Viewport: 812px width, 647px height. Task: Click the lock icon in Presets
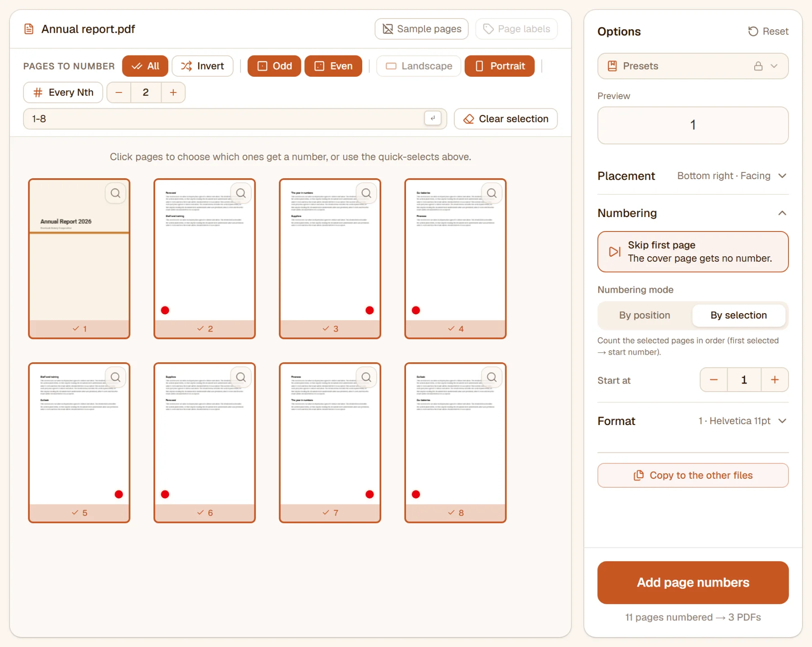click(758, 66)
